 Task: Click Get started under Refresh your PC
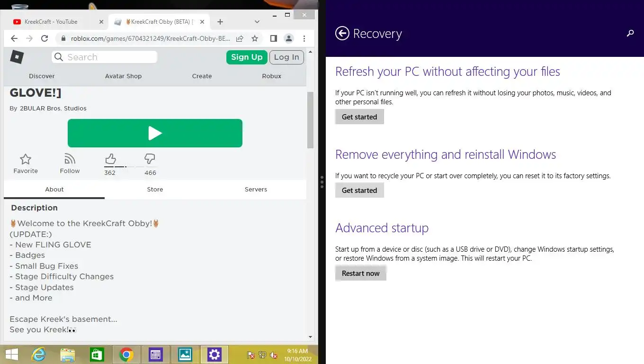[x=359, y=117]
